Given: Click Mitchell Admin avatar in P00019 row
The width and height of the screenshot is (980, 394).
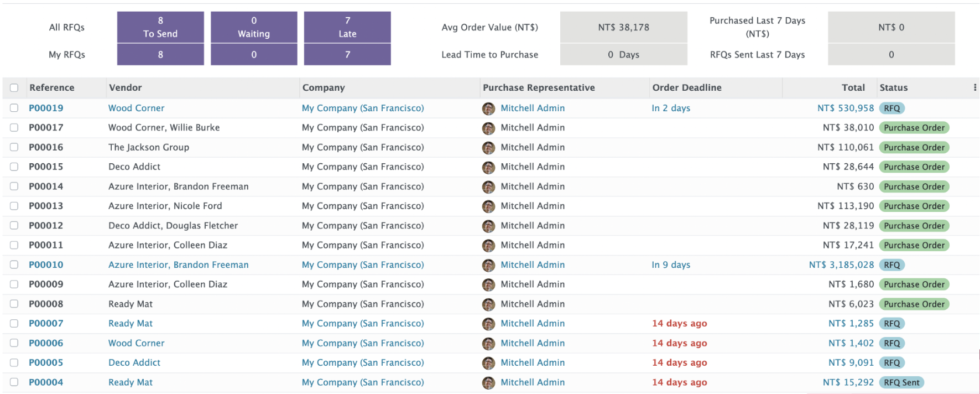Looking at the screenshot, I should (488, 108).
